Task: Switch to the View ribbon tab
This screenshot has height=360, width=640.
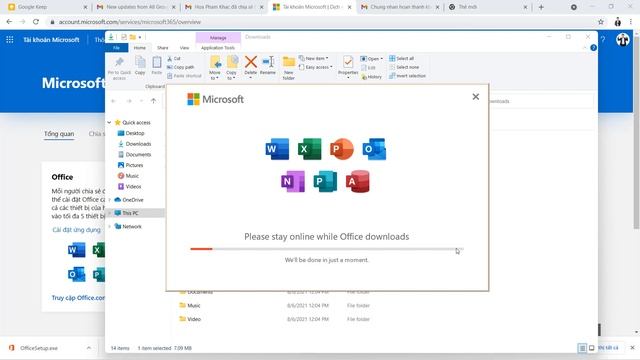Action: (184, 48)
